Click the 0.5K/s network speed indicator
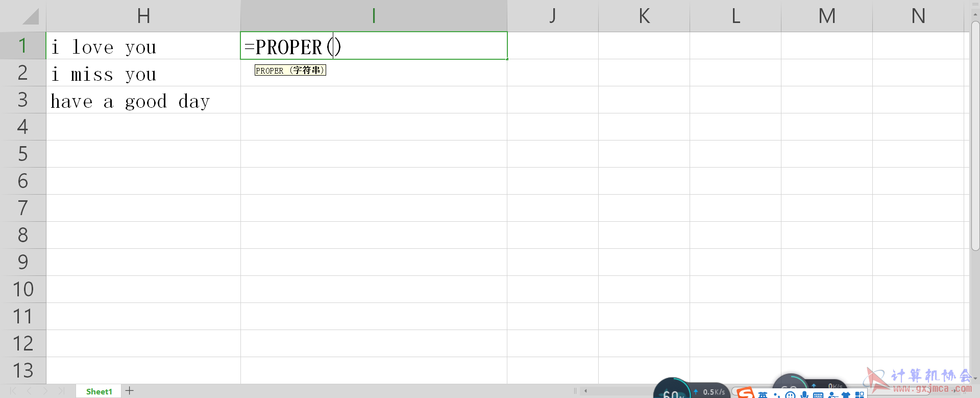Screen dimensions: 980x398 pyautogui.click(x=709, y=391)
